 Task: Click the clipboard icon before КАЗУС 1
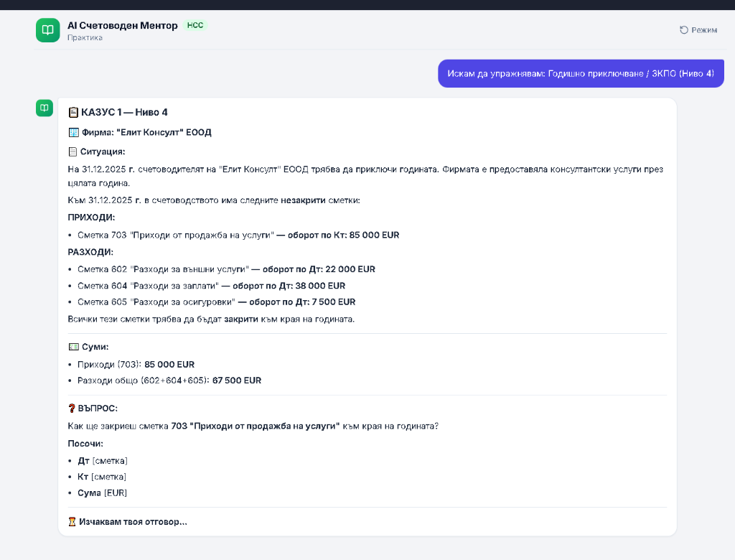(x=73, y=112)
